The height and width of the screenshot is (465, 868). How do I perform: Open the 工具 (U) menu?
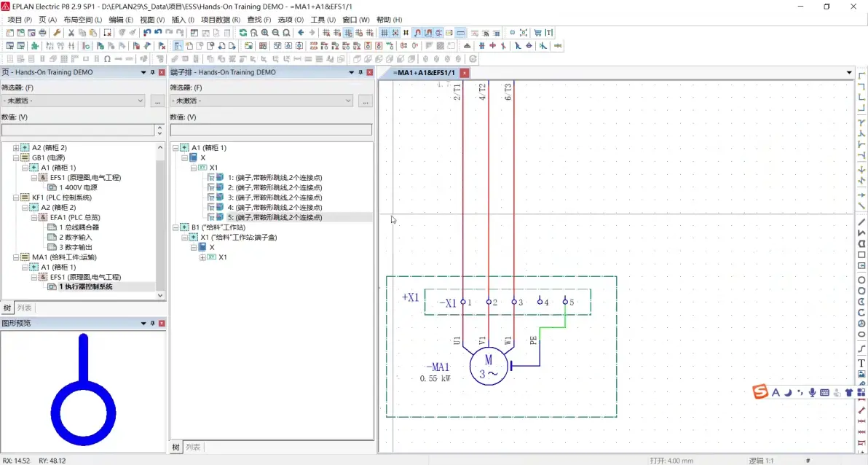click(x=323, y=20)
